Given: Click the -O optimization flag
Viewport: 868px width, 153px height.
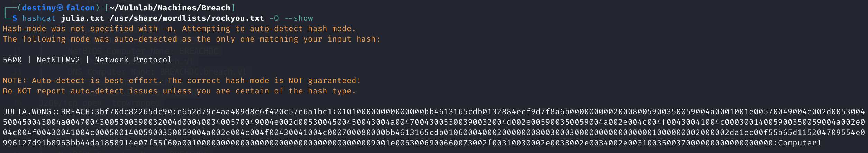Looking at the screenshot, I should (x=274, y=18).
